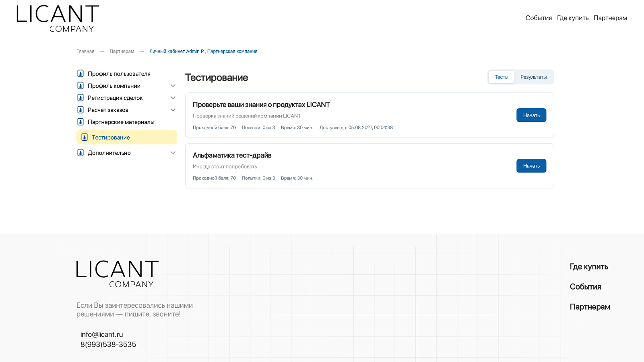The width and height of the screenshot is (644, 362).
Task: Open Профиль пользователя in sidebar
Action: 119,74
